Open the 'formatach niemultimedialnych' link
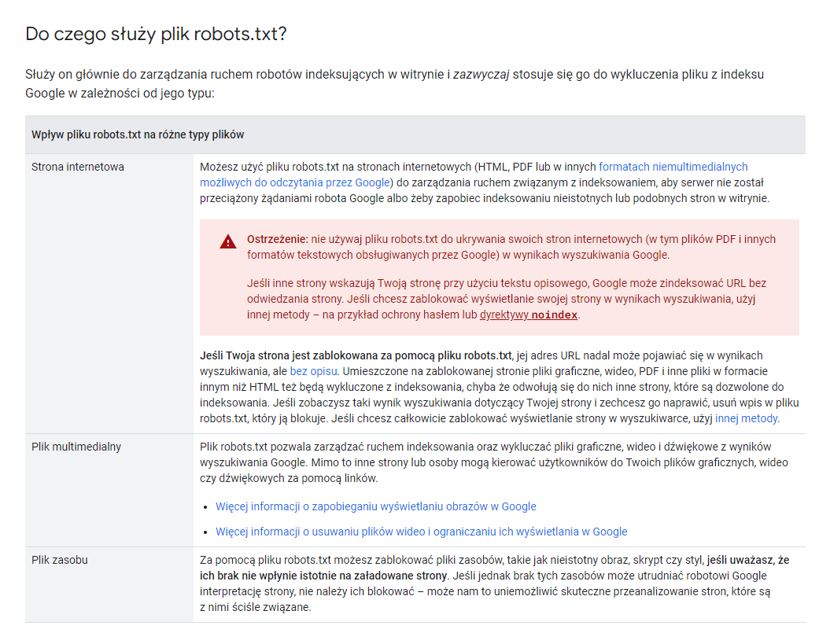830x644 pixels. point(673,167)
